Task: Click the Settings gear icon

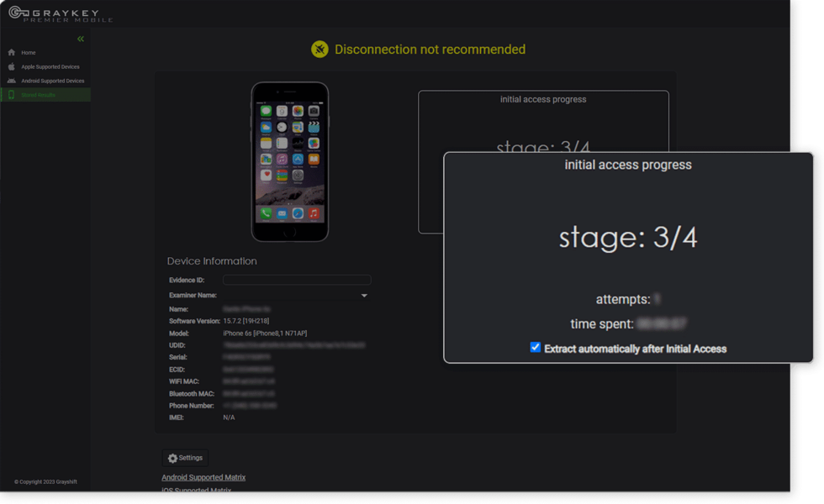Action: [x=173, y=459]
